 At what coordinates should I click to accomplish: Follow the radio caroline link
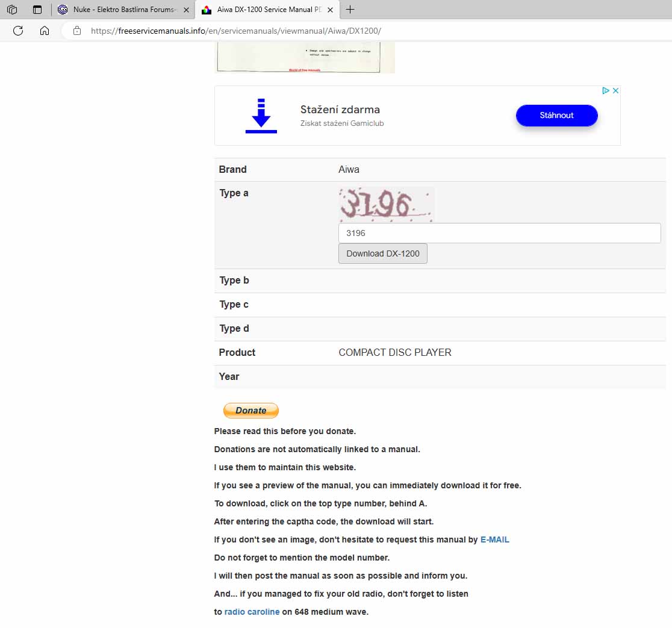click(252, 612)
